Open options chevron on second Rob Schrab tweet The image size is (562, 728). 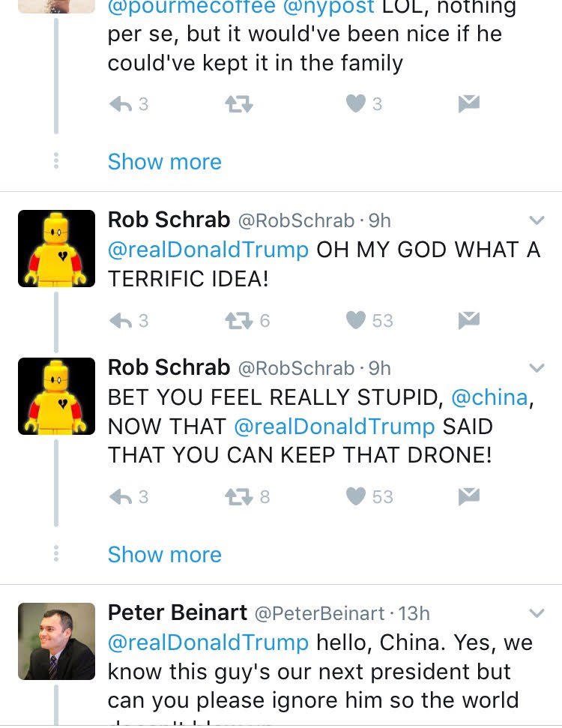tap(537, 368)
